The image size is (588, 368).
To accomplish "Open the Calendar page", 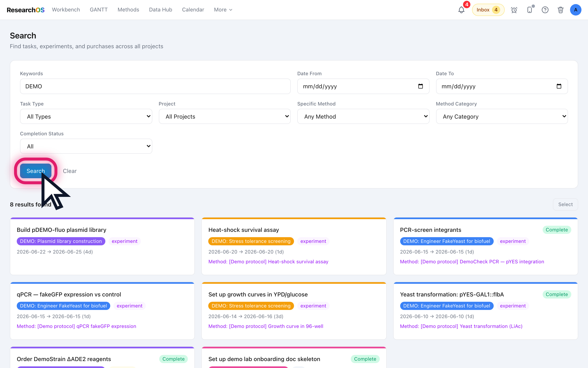I will pyautogui.click(x=193, y=10).
